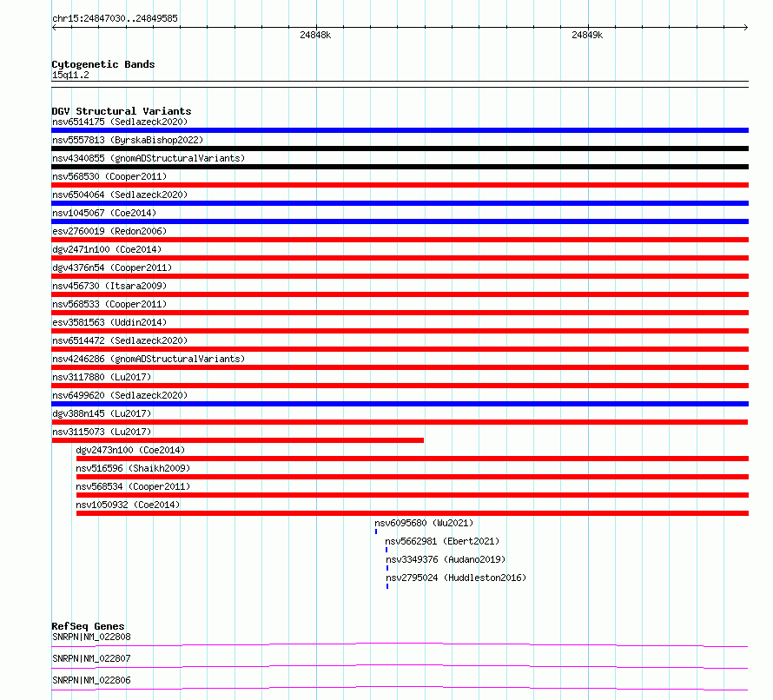
Task: Click dgv2473n100 (Coe2014) label
Action: coord(130,450)
